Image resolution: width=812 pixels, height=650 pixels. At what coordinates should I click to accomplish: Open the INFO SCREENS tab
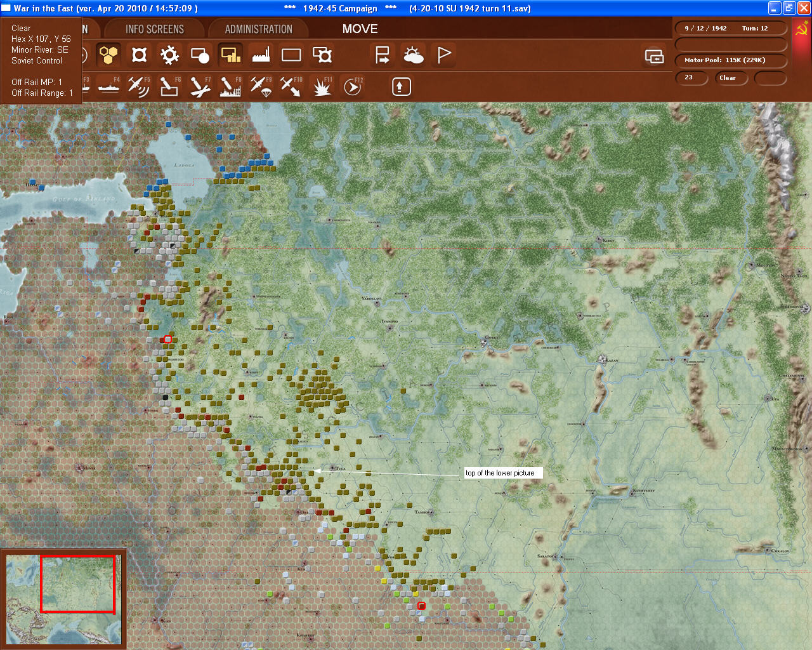click(x=154, y=29)
